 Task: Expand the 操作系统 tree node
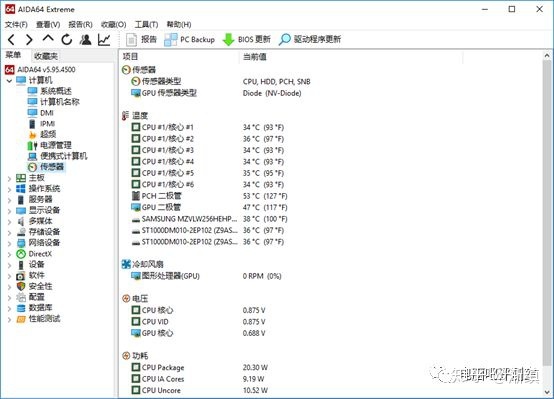9,189
